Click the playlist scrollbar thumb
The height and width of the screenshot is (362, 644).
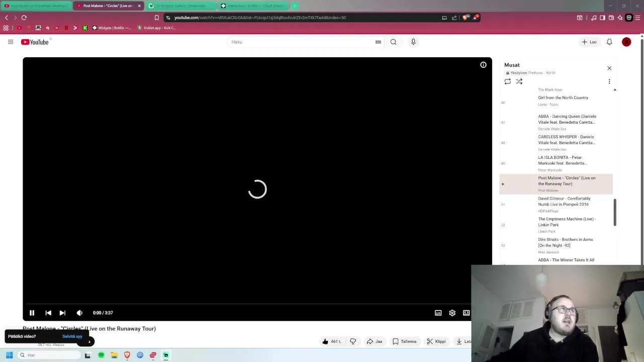click(x=615, y=212)
